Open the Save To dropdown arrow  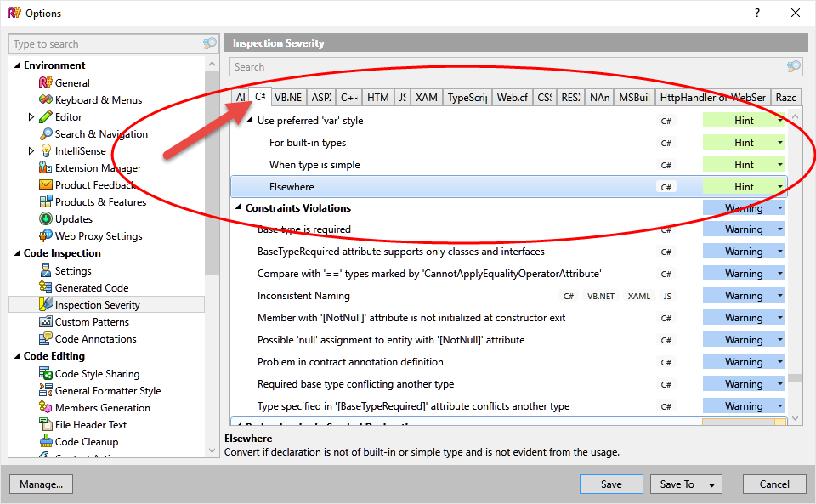711,484
